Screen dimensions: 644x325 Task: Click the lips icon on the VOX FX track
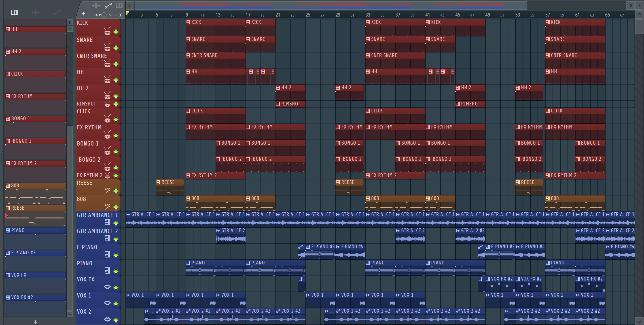[107, 287]
